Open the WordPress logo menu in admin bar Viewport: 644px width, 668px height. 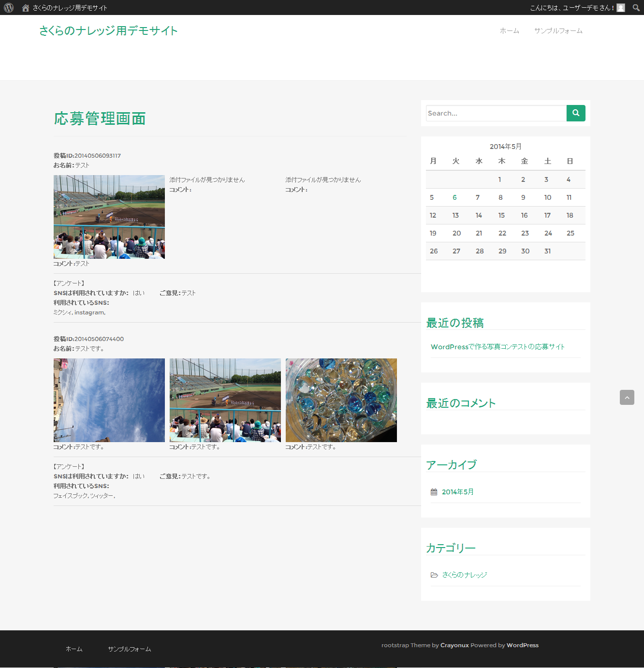click(x=9, y=8)
